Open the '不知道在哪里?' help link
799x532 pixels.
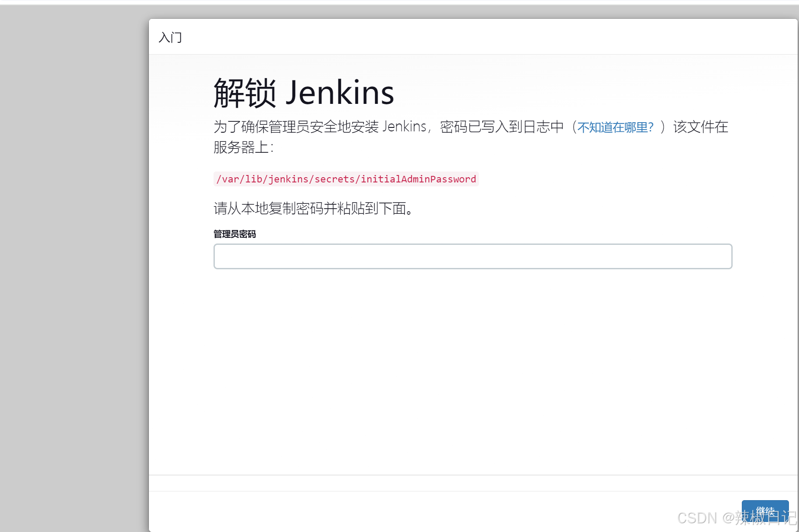pos(615,127)
